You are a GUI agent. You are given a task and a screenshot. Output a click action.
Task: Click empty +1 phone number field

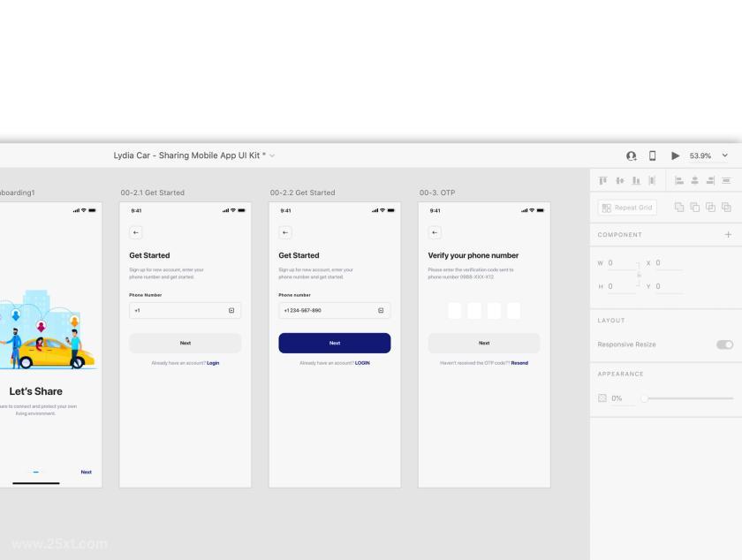[185, 311]
